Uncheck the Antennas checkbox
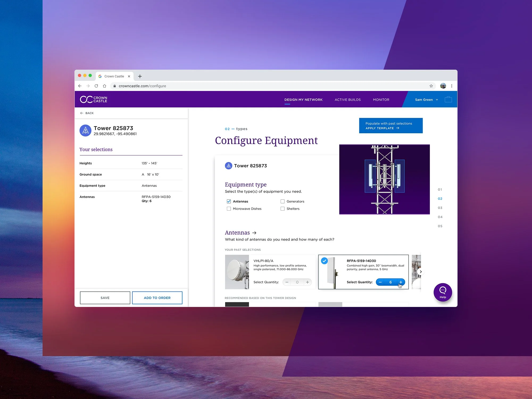This screenshot has height=399, width=532. click(229, 201)
